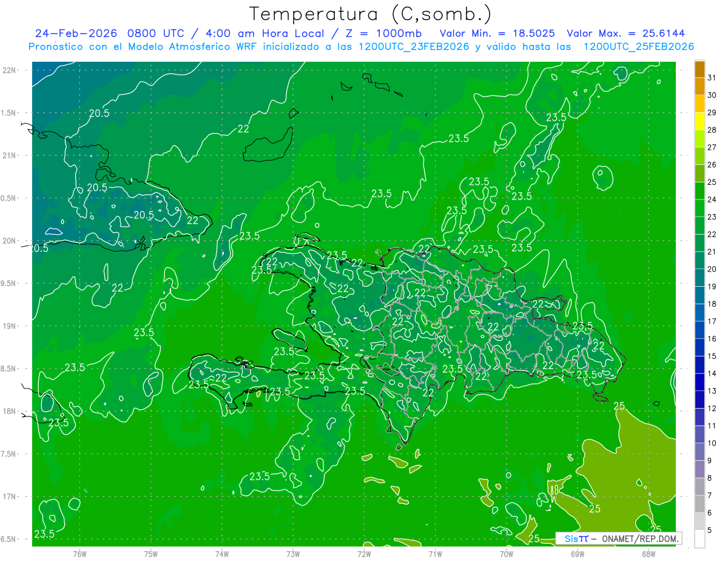Click the "18N" latitude axis label

(x=9, y=411)
